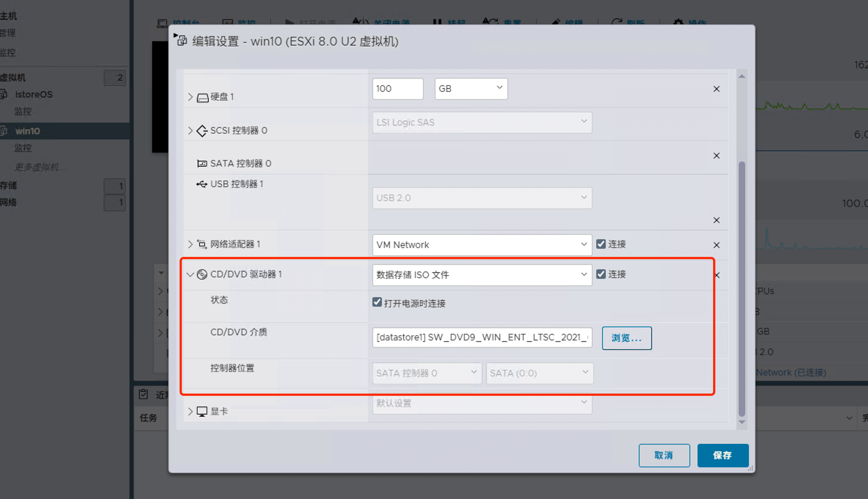
Task: Uncheck connect at power on checkbox
Action: tap(377, 302)
